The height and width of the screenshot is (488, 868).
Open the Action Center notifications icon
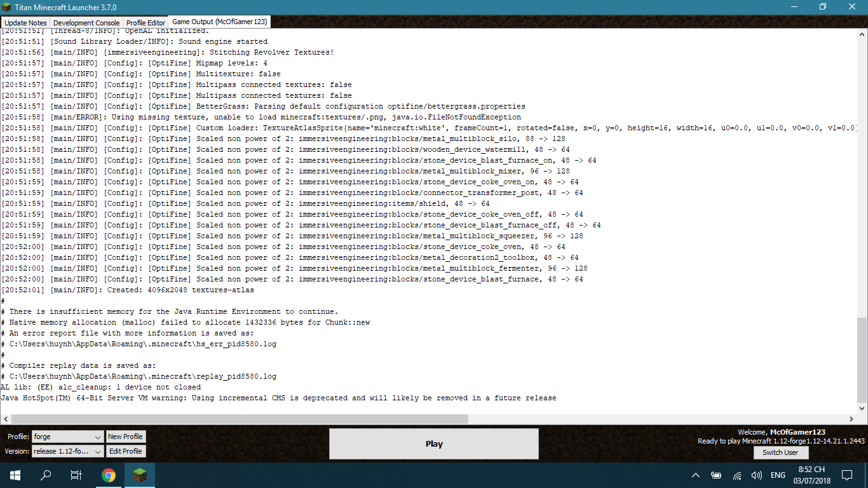(846, 475)
